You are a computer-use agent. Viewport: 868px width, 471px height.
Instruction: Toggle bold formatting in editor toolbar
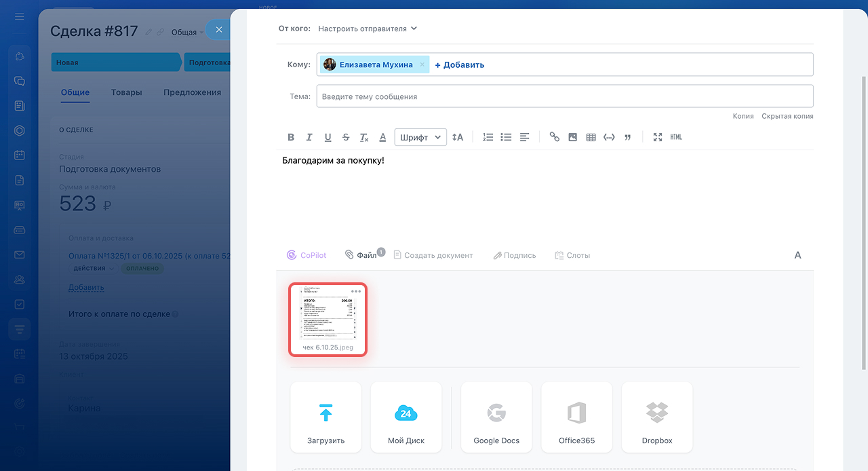(291, 137)
